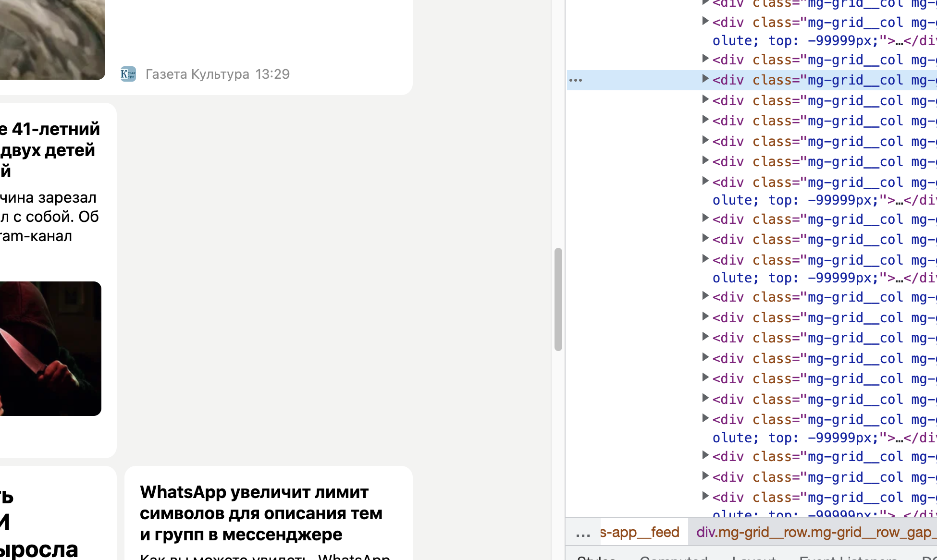Open the three-dot menu on the highlighted DOM node
937x560 pixels.
[575, 80]
